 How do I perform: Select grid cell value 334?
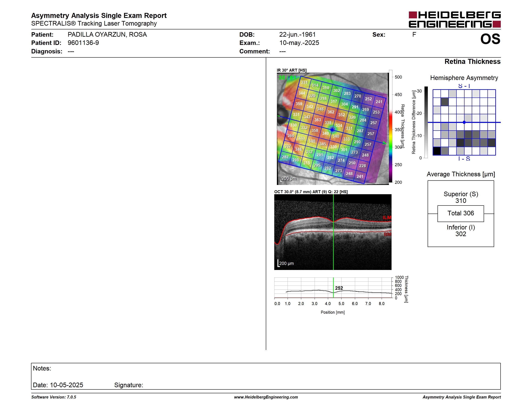click(339, 125)
